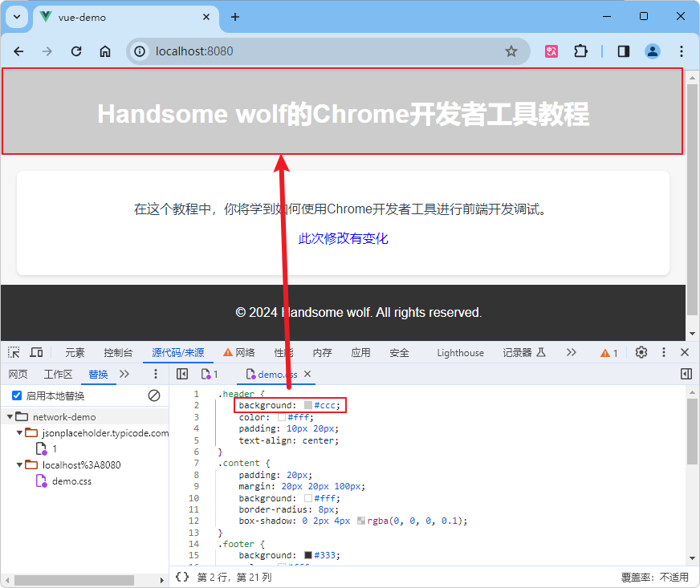This screenshot has width=700, height=588.
Task: Click line number 7 in gutter
Action: tap(197, 463)
